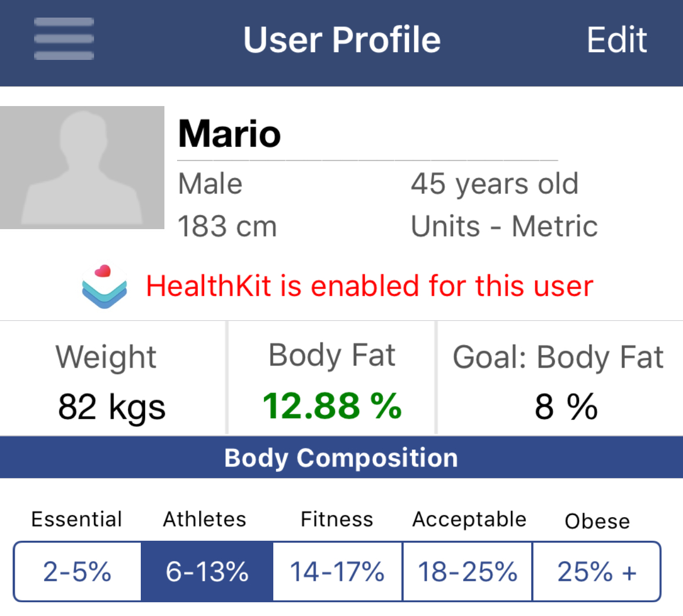Tap the Male gender field

tap(210, 184)
